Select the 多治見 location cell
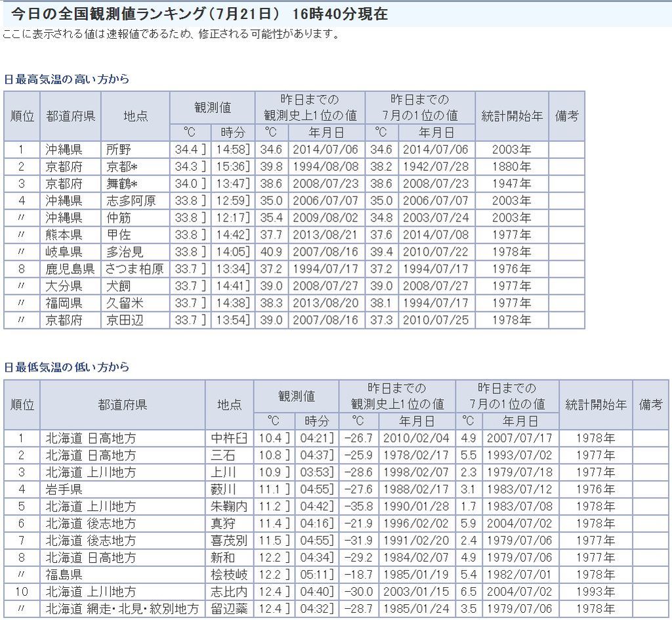672x620 pixels. (125, 252)
